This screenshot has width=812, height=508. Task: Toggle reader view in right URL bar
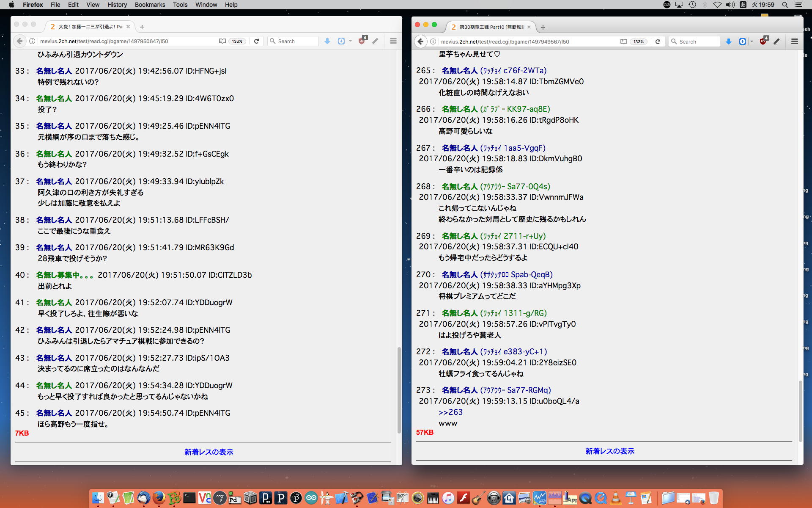pos(623,41)
